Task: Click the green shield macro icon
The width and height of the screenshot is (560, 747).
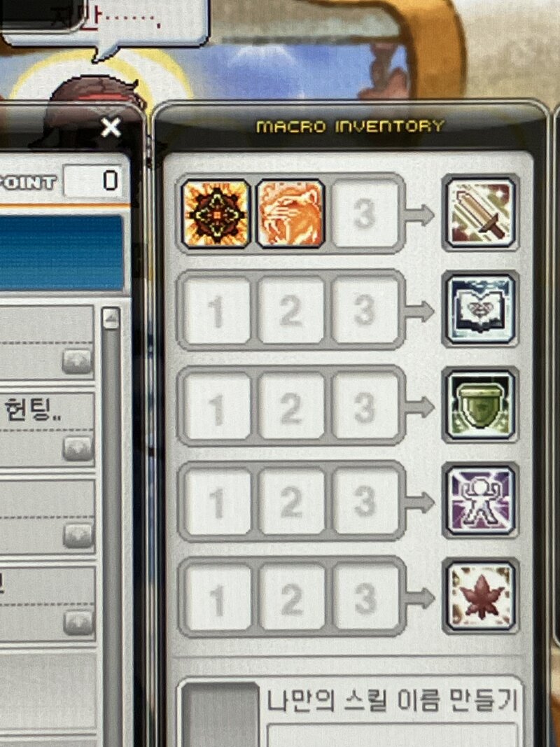Action: pyautogui.click(x=480, y=405)
